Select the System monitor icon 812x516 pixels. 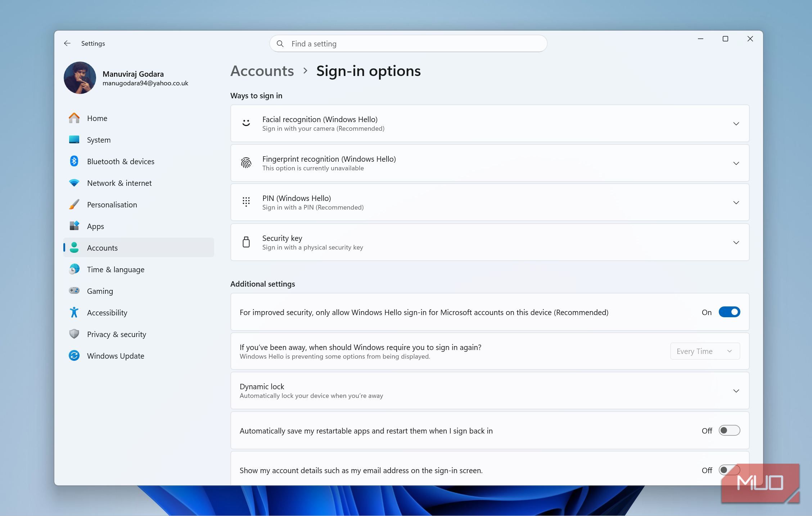(74, 139)
